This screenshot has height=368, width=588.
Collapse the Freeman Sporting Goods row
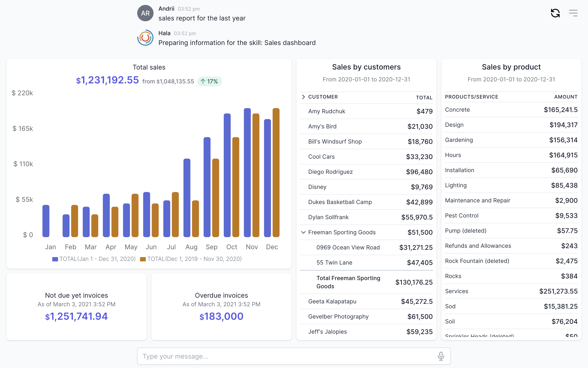(x=303, y=232)
